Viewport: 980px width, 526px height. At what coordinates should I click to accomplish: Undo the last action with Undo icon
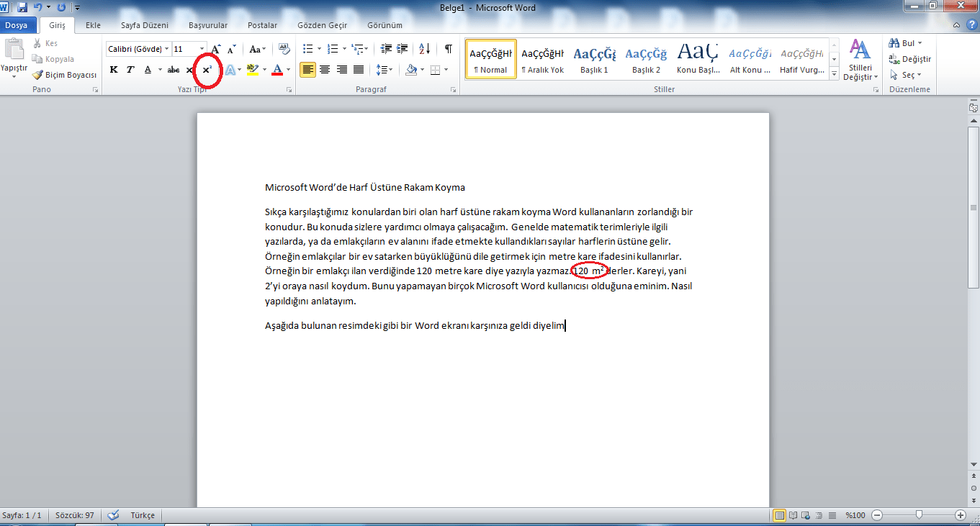click(x=37, y=7)
